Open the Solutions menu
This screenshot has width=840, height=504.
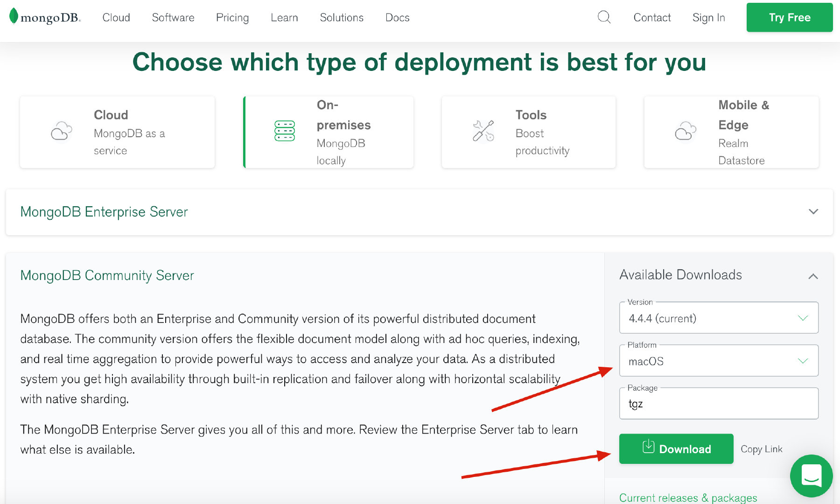pyautogui.click(x=342, y=18)
